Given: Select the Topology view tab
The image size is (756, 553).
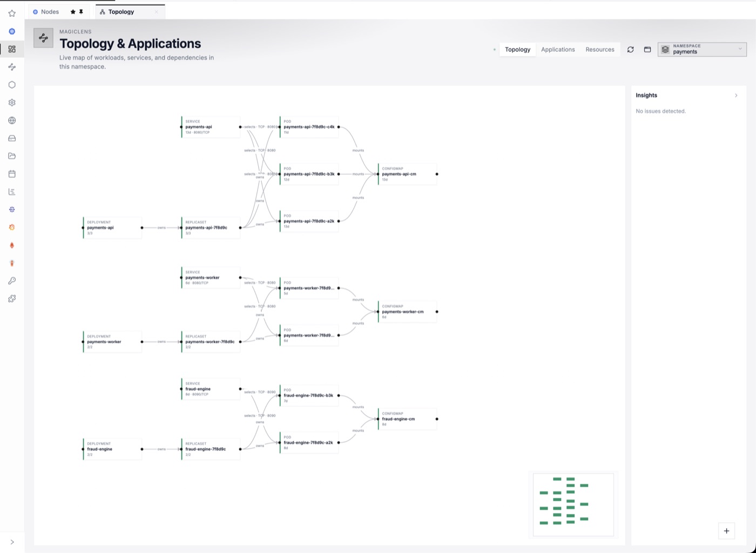Looking at the screenshot, I should 517,50.
